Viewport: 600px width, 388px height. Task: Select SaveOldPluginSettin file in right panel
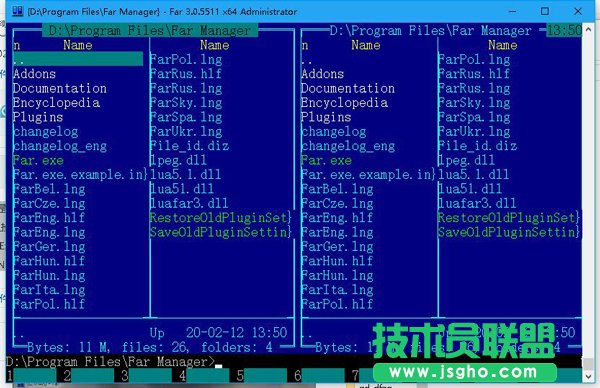point(509,232)
